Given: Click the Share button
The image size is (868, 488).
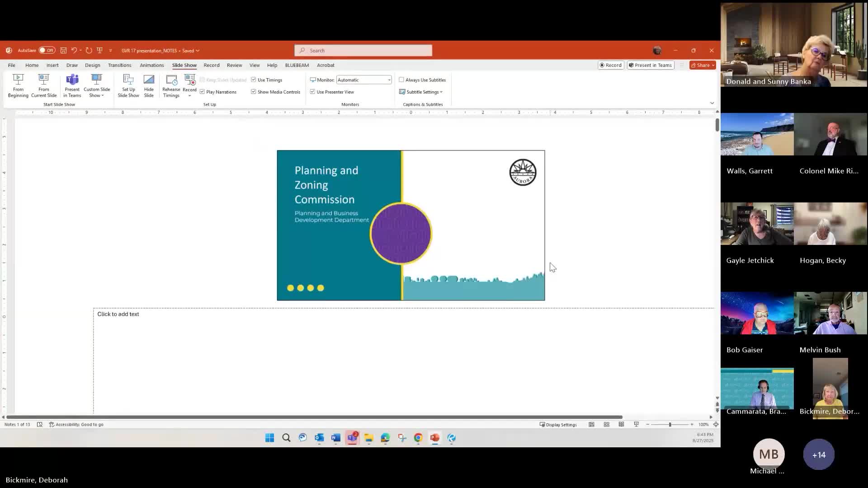Looking at the screenshot, I should coord(700,65).
